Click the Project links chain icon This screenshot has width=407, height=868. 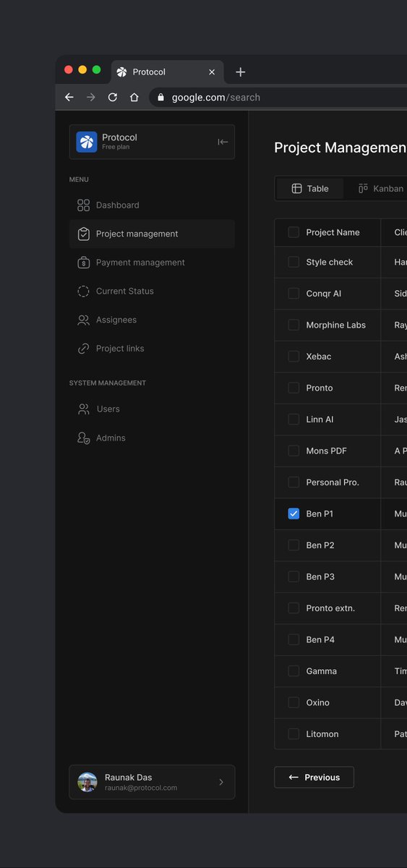tap(83, 349)
